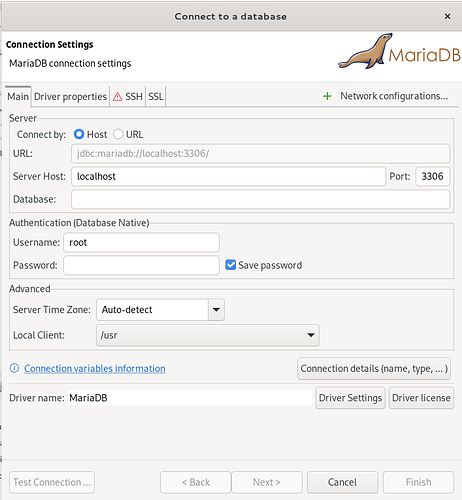Click the Port number field
Screen dimensions: 462x500
tap(432, 176)
